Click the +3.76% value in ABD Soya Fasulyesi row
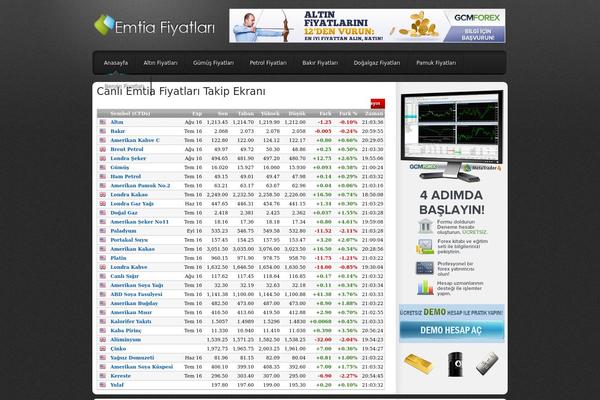600x400 pixels. (347, 294)
